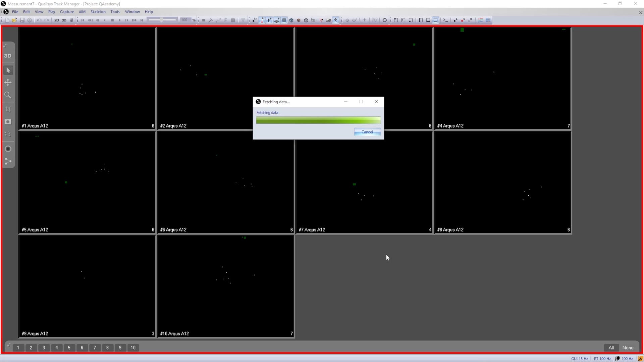This screenshot has width=644, height=362.
Task: Toggle camera 3 button in bottom bar
Action: pos(44,348)
